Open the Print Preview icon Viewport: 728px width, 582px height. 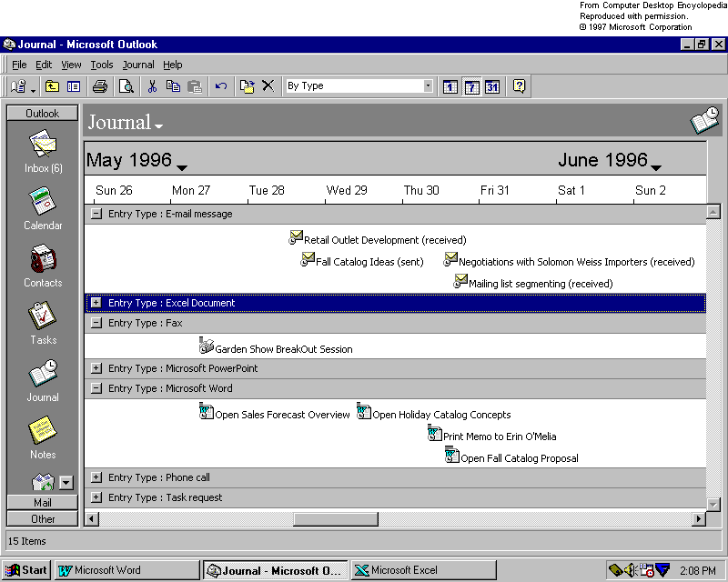tap(126, 86)
